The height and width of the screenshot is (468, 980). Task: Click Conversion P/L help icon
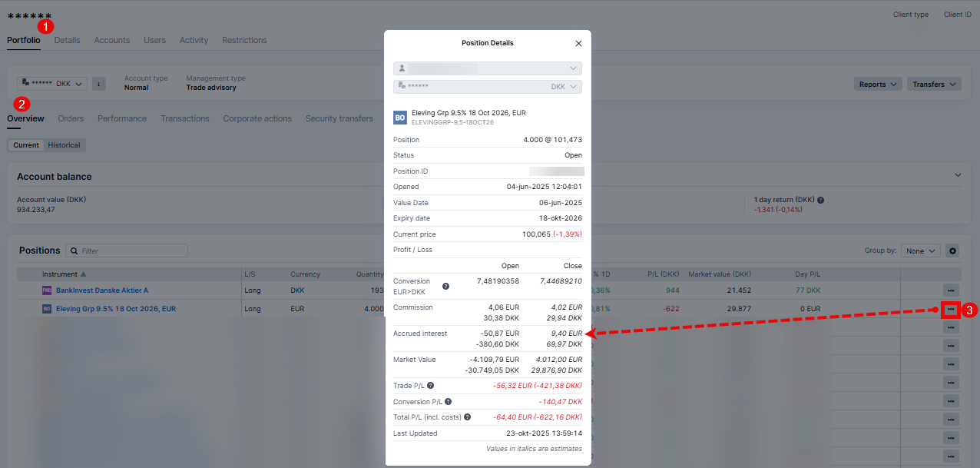[448, 401]
